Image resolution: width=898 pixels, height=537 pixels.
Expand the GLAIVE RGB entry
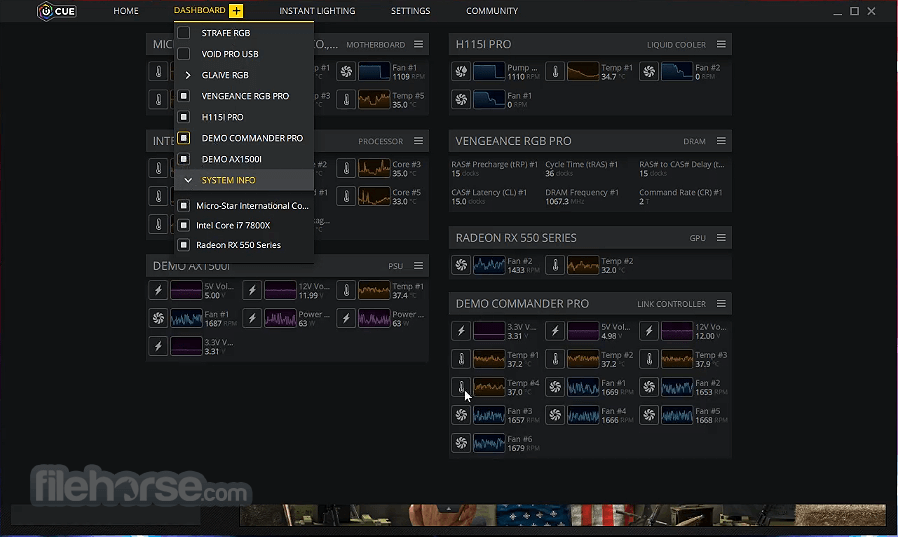click(187, 75)
